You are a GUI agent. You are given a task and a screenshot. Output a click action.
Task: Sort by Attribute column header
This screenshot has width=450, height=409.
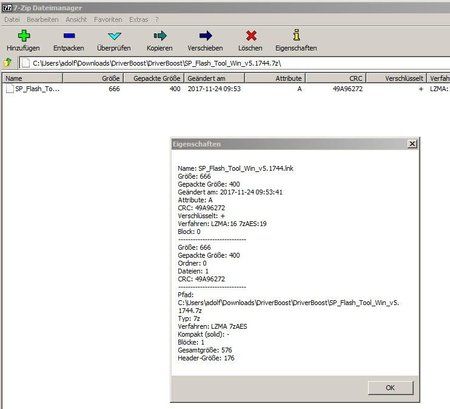pyautogui.click(x=275, y=78)
